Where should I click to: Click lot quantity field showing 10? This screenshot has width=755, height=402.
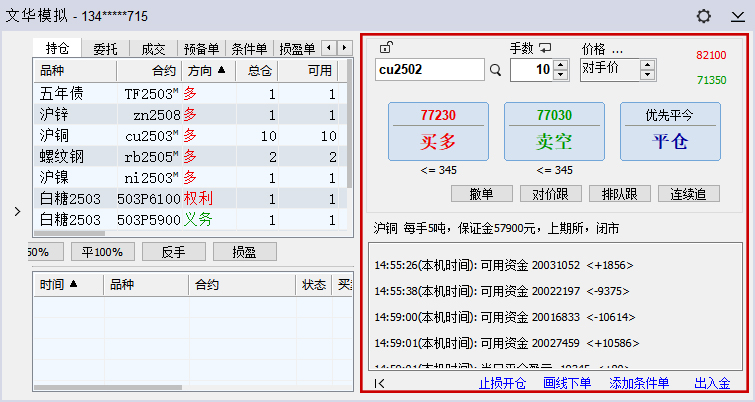(x=532, y=70)
